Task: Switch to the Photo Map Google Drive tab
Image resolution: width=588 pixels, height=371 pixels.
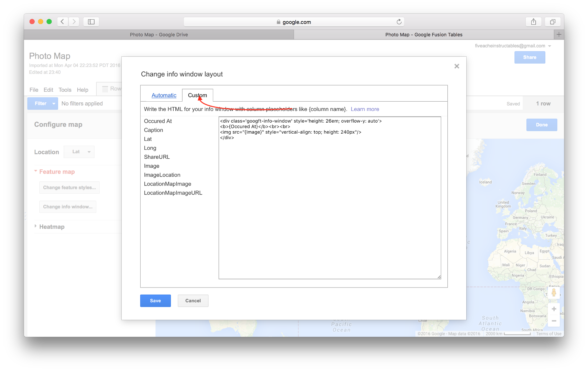Action: [x=159, y=34]
